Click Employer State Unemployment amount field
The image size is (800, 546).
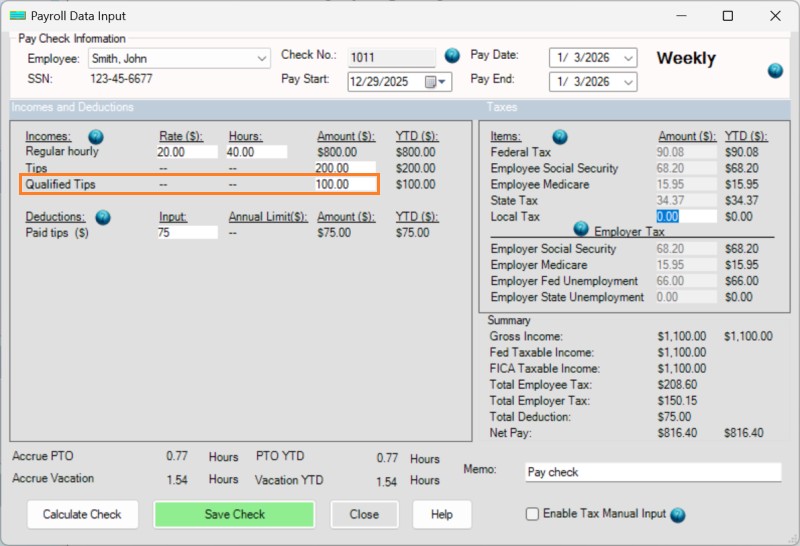(x=686, y=297)
